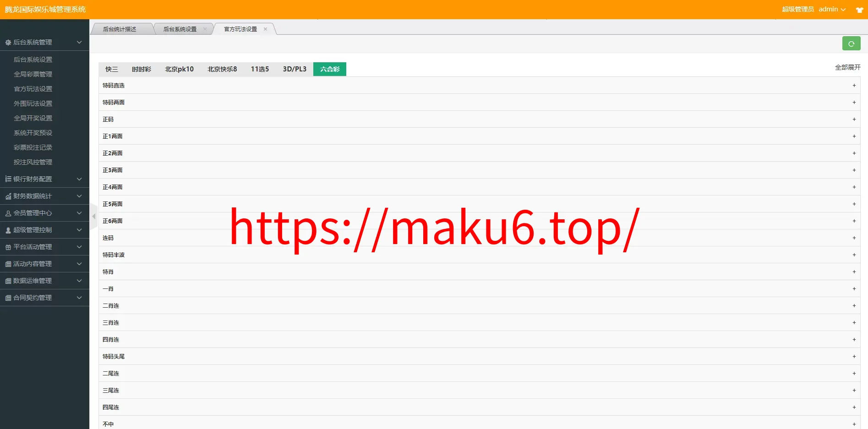Image resolution: width=868 pixels, height=429 pixels.
Task: Close the 后台系统设置 tab
Action: tap(205, 29)
